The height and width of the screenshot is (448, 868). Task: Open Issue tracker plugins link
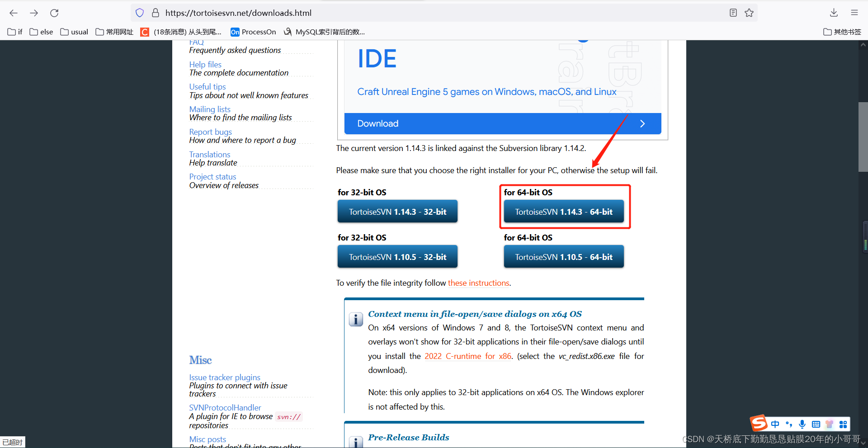pos(225,377)
